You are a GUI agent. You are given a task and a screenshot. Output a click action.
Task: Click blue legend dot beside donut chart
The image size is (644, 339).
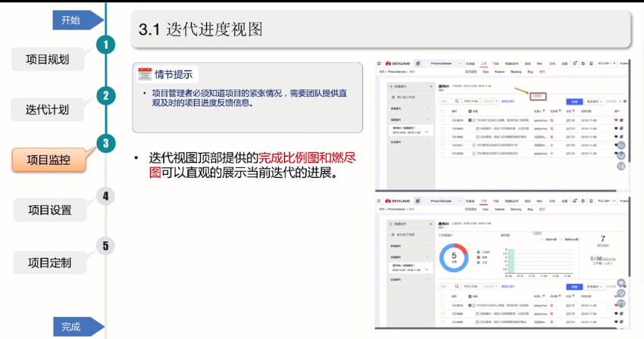click(x=478, y=263)
